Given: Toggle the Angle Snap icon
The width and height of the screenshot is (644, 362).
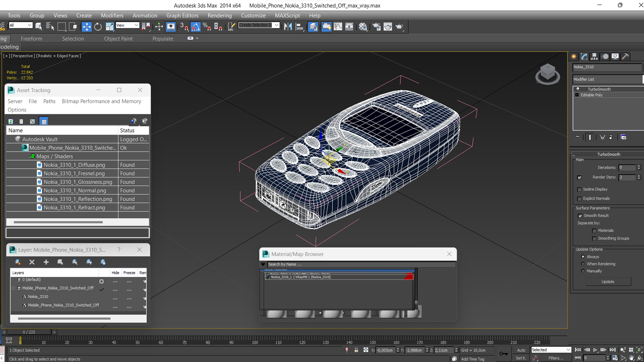Looking at the screenshot, I should [196, 27].
